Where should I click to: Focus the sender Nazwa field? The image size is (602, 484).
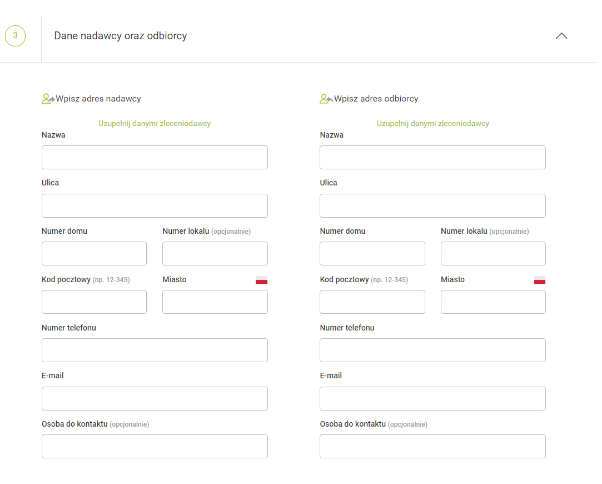[x=154, y=157]
